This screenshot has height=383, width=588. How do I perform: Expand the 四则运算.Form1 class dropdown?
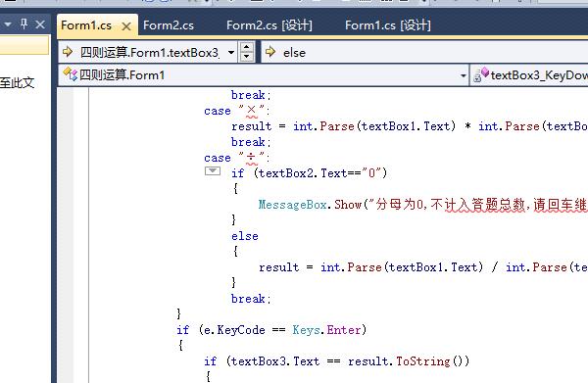click(x=464, y=75)
